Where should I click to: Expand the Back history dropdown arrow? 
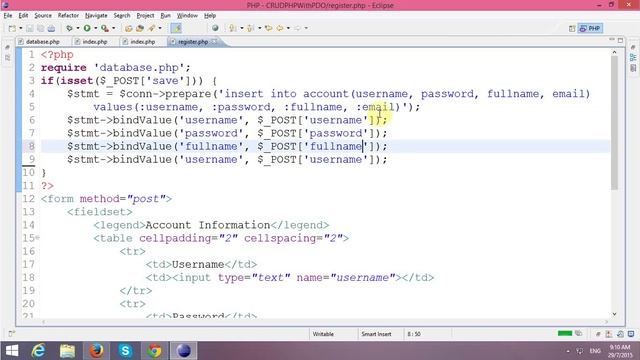pyautogui.click(x=288, y=28)
